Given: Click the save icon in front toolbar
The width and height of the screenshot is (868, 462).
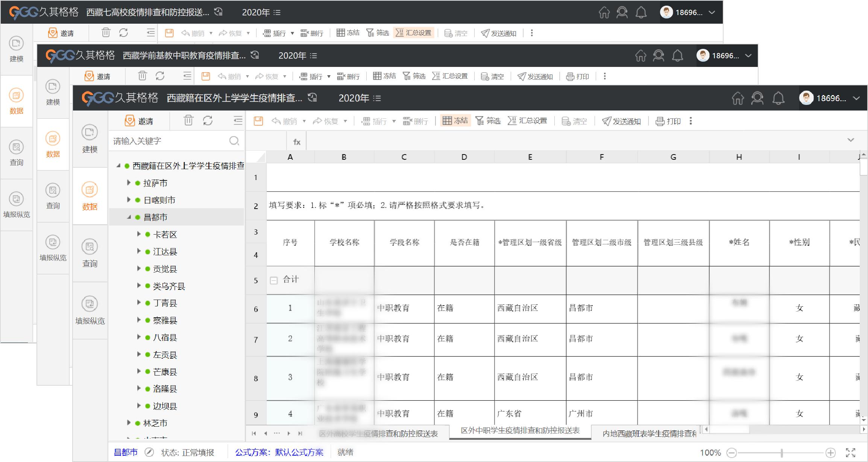Looking at the screenshot, I should (258, 121).
